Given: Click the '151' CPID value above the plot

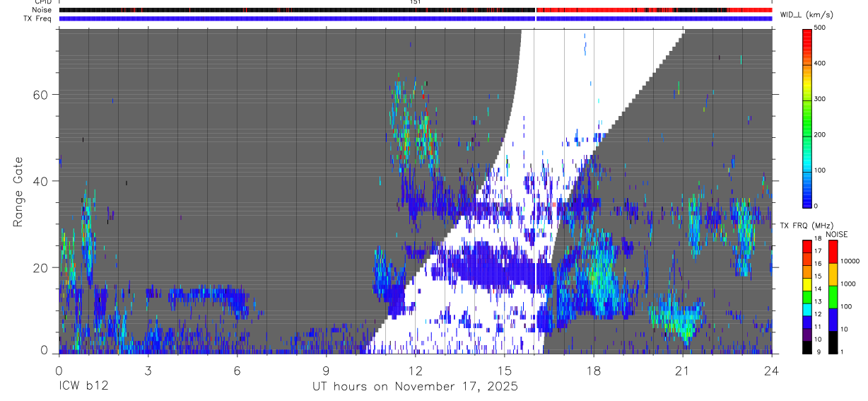Looking at the screenshot, I should point(416,2).
